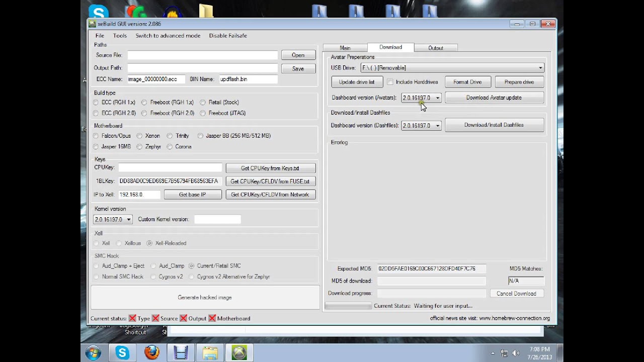Click the ECC Name input field
This screenshot has width=644, height=362.
(x=155, y=79)
